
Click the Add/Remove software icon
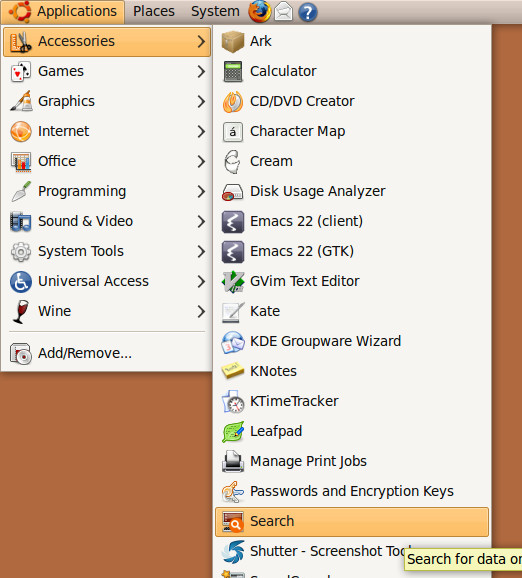coord(21,354)
